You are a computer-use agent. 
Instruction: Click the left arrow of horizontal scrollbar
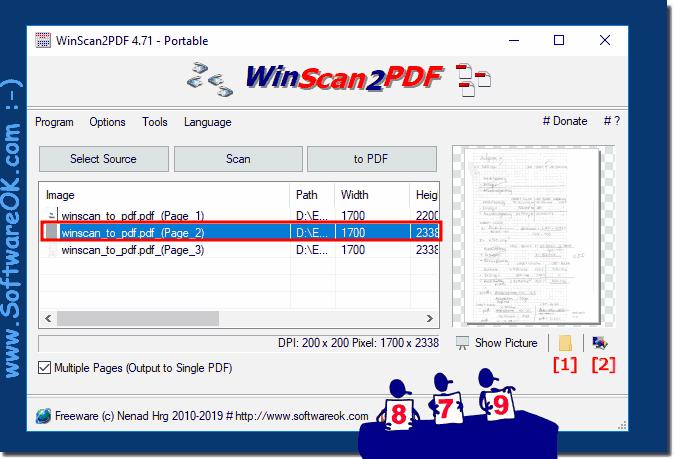coord(48,318)
